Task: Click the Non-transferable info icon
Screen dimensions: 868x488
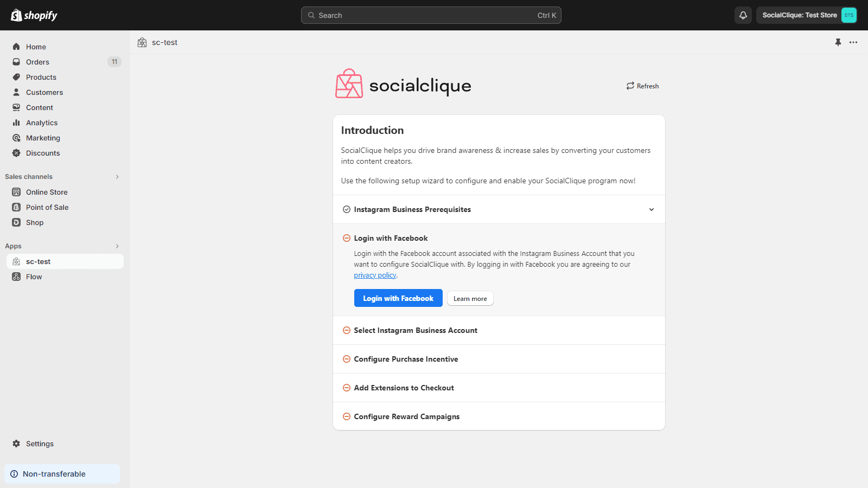Action: (x=14, y=474)
